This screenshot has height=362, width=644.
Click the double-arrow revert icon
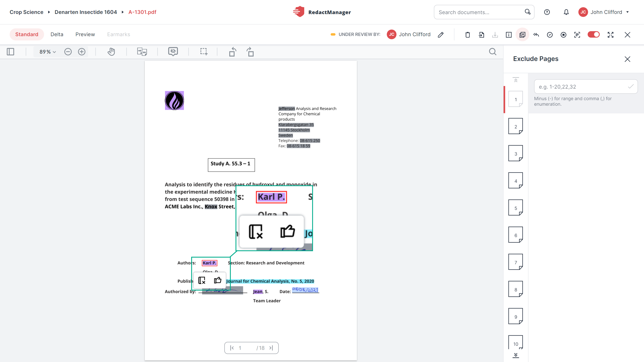pyautogui.click(x=536, y=34)
